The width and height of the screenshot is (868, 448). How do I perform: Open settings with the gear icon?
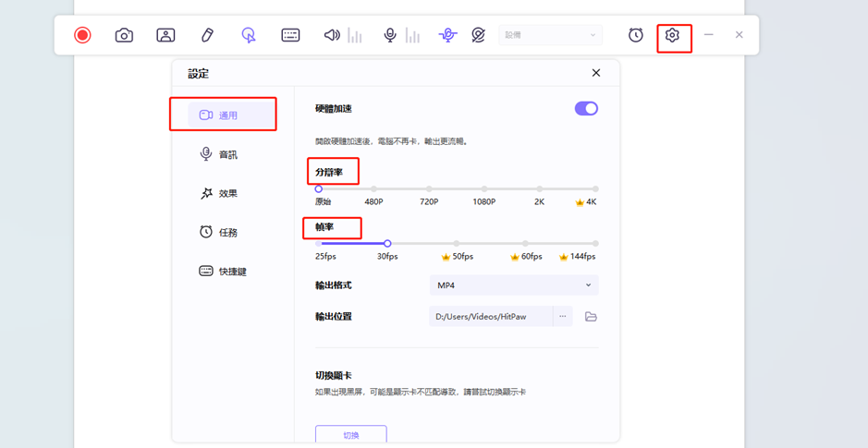point(672,35)
